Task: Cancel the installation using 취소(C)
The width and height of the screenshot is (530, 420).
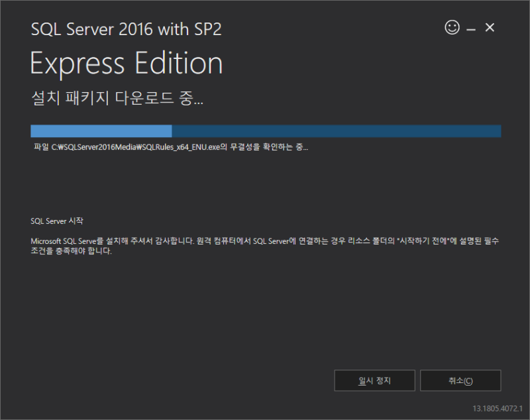Action: (x=460, y=380)
